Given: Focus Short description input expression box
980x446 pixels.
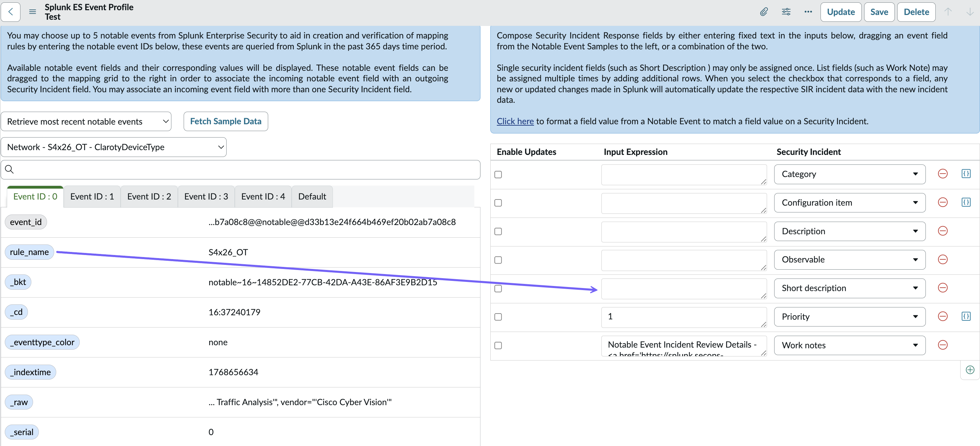Looking at the screenshot, I should pyautogui.click(x=684, y=289).
